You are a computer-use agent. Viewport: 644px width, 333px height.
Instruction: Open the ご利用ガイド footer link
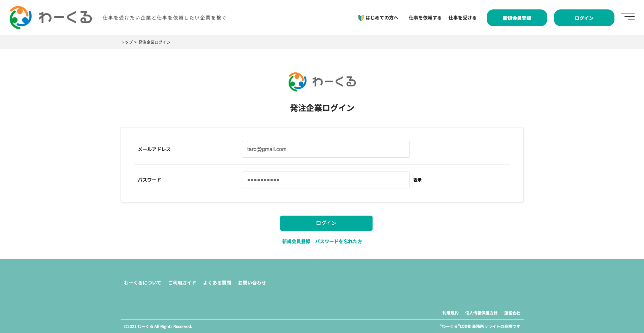[x=182, y=283]
